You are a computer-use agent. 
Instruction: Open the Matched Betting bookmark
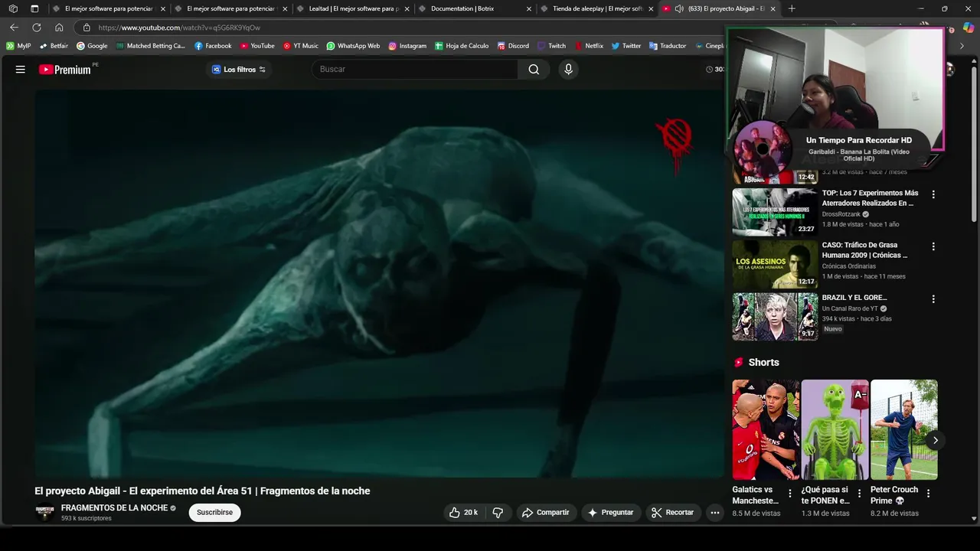click(151, 46)
